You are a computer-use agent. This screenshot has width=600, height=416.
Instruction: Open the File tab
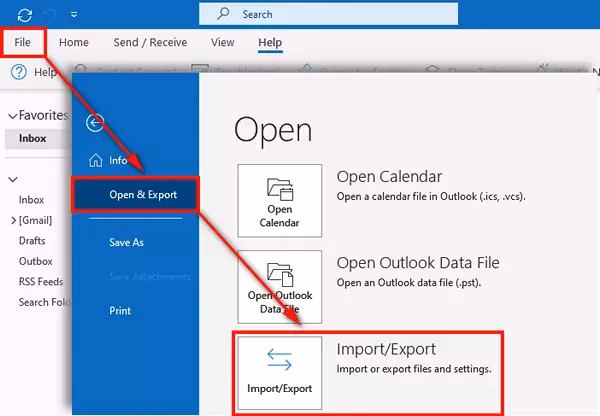[x=22, y=43]
